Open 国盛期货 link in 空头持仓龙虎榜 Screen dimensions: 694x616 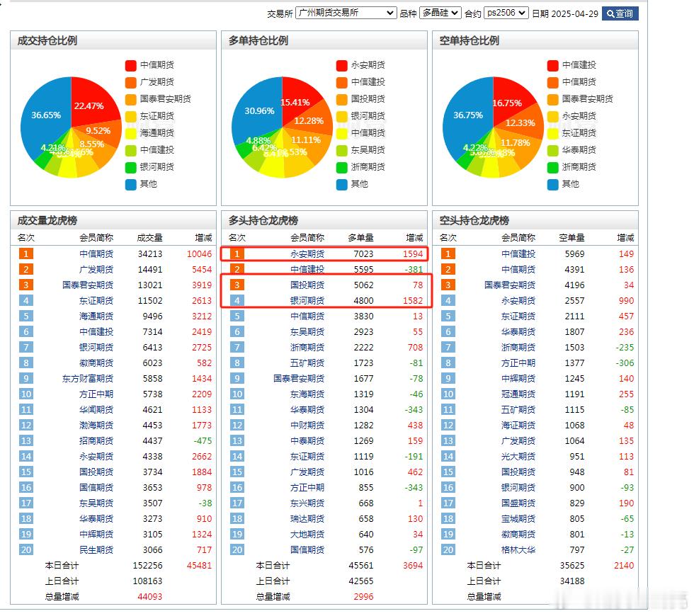coord(518,503)
